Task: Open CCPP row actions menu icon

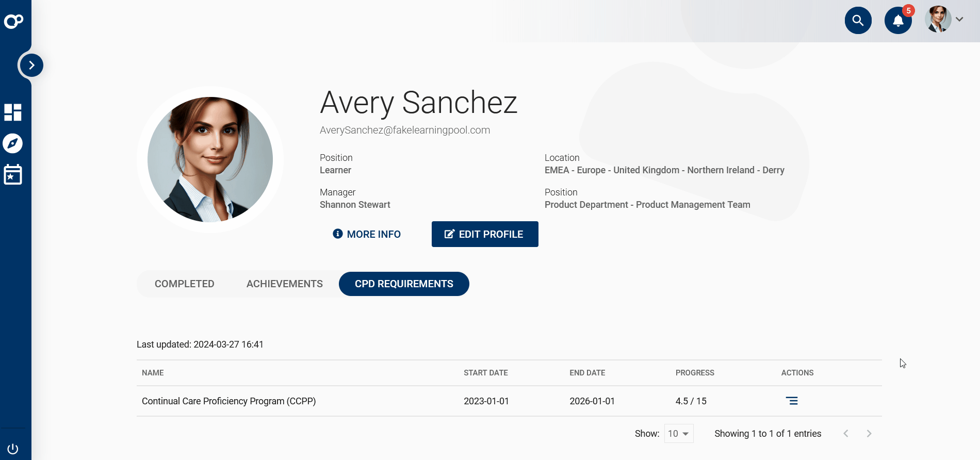Action: [791, 401]
